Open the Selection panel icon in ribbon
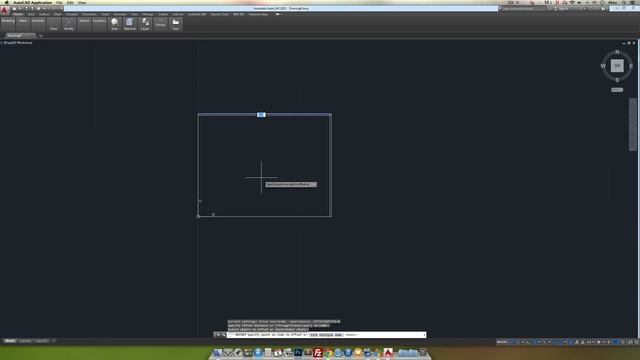Image resolution: width=640 pixels, height=360 pixels. (130, 24)
